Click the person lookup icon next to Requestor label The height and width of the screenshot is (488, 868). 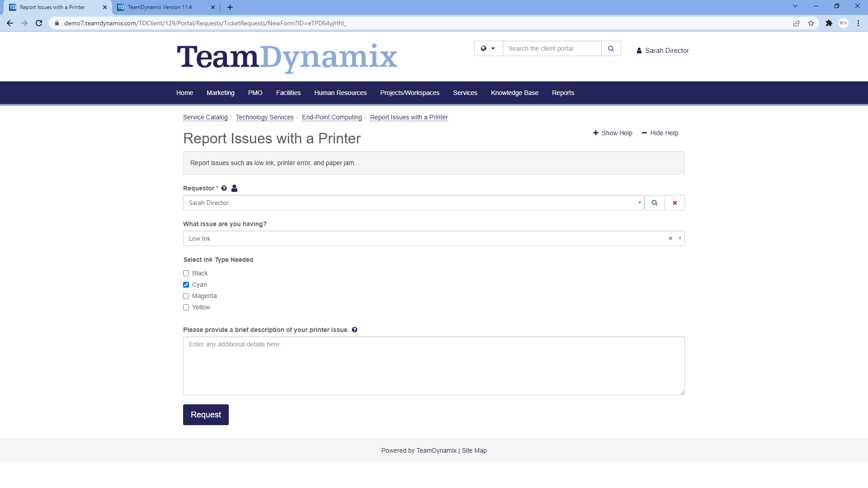[234, 188]
